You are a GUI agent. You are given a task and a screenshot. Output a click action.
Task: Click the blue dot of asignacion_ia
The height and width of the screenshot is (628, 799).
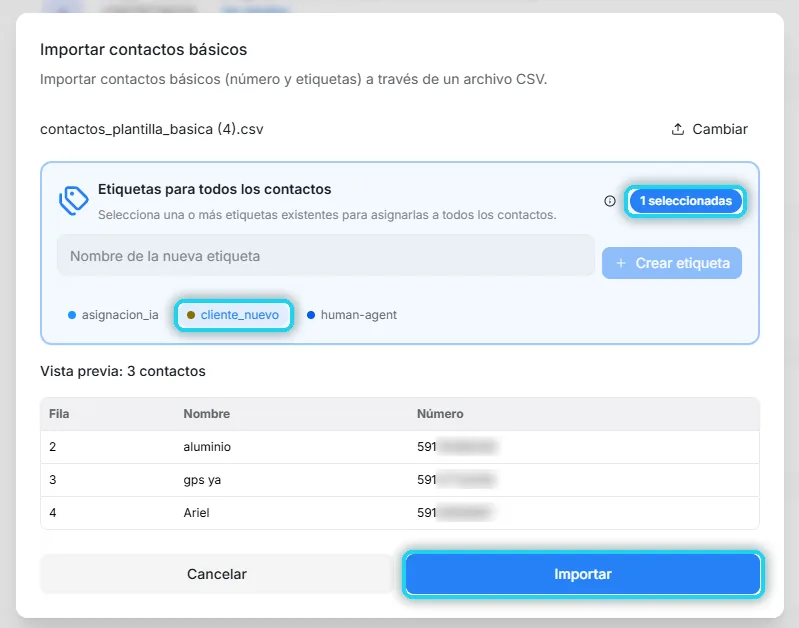pyautogui.click(x=72, y=315)
